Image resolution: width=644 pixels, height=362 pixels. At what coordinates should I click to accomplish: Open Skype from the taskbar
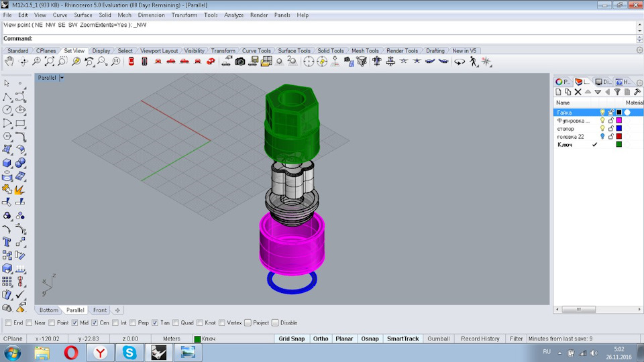tap(129, 353)
